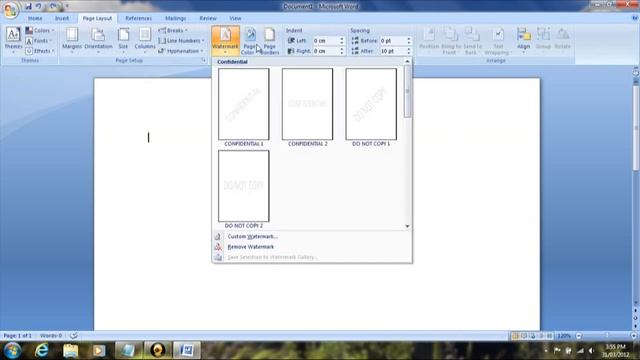Expand the Hyphenation dropdown
Screen dimensions: 640x360
tap(181, 51)
